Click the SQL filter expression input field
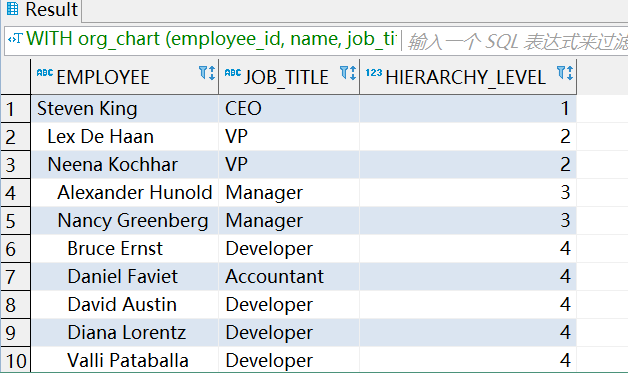This screenshot has width=628, height=381. click(515, 41)
